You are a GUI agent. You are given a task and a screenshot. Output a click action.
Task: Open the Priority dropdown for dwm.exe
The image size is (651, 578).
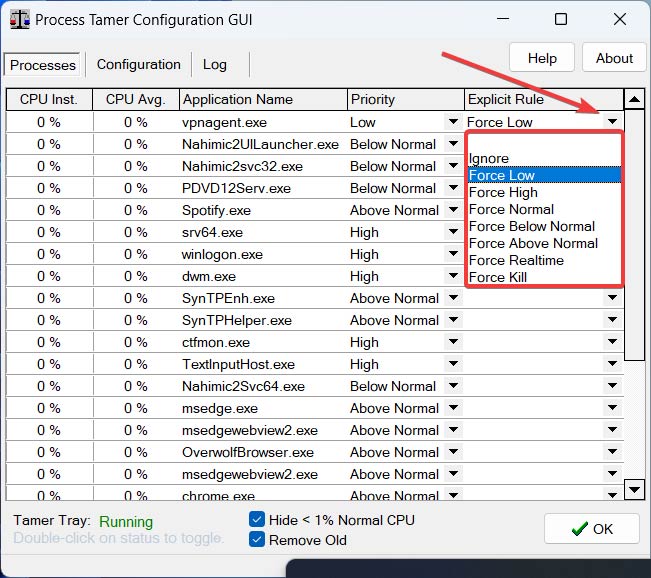453,276
